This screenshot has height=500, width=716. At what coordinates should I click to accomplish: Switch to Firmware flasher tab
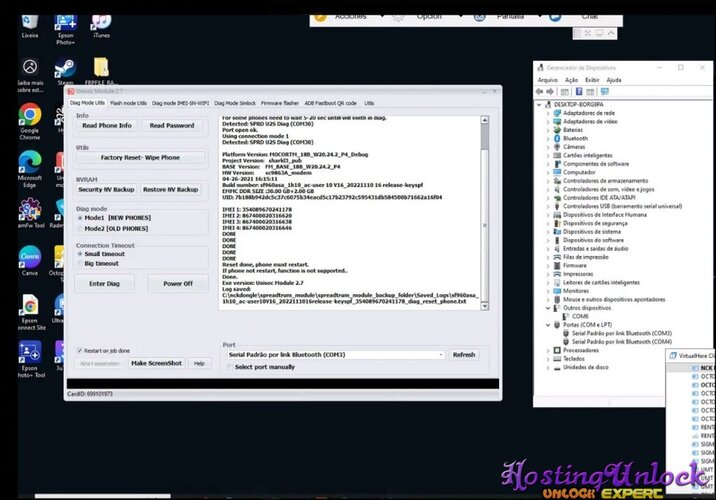(x=280, y=103)
